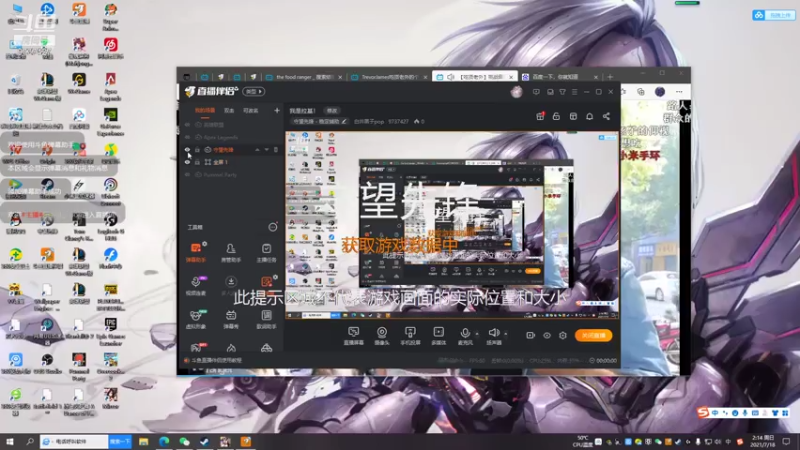Viewport: 800px width, 450px height.
Task: Click the share icon in stream header
Action: pos(606,116)
